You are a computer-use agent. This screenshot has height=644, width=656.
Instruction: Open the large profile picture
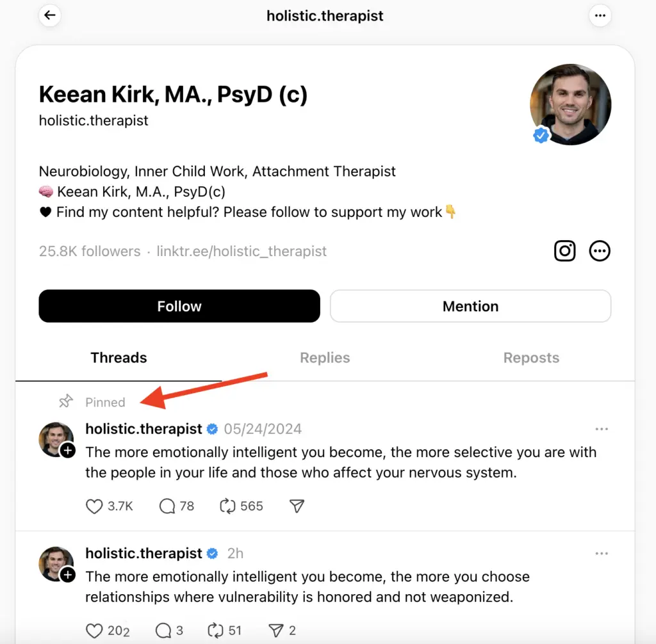pos(570,104)
